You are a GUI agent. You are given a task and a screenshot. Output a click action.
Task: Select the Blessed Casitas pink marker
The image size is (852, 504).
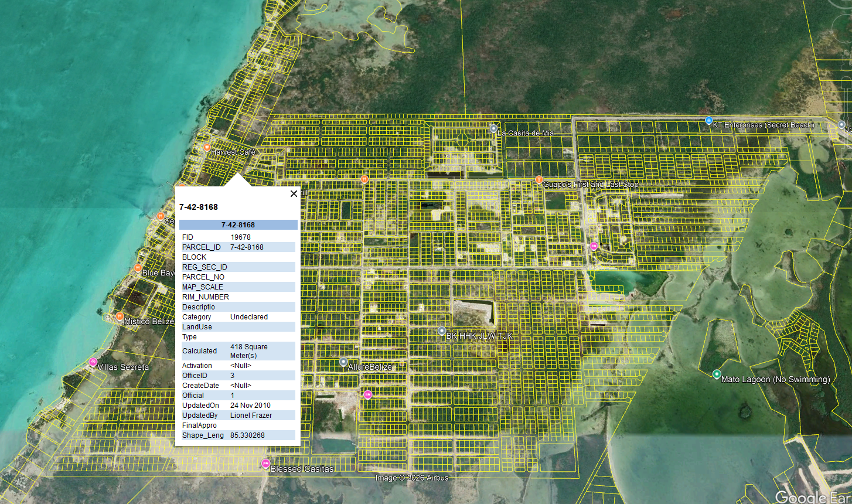pos(265,464)
